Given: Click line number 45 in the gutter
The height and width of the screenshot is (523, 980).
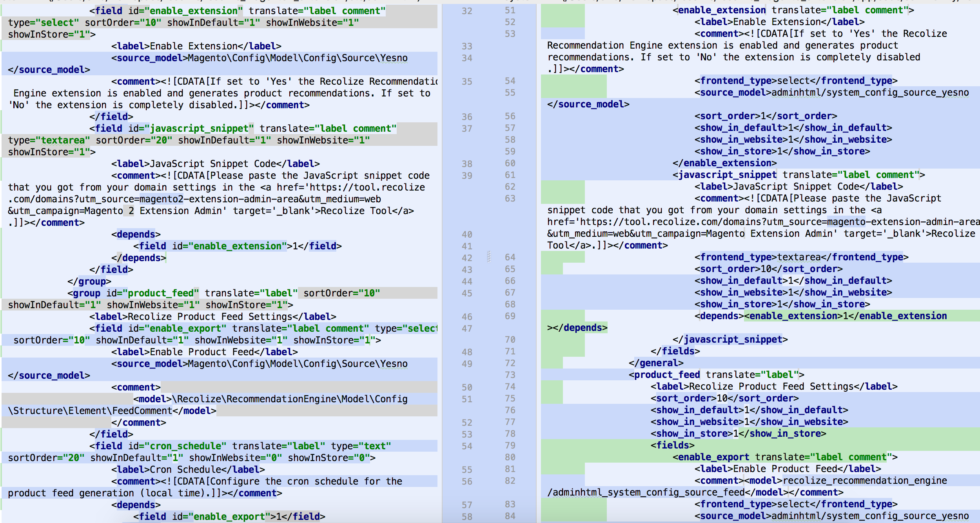Looking at the screenshot, I should (x=466, y=293).
